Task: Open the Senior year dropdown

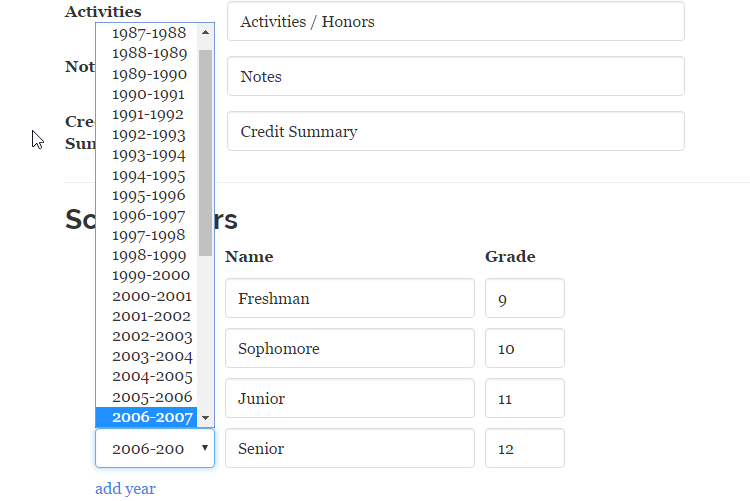Action: pos(155,448)
